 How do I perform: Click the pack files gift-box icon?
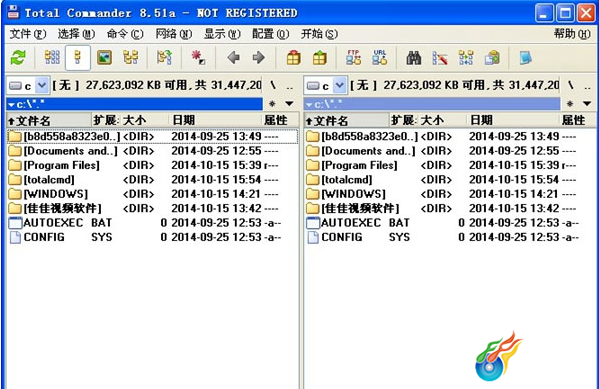[293, 58]
